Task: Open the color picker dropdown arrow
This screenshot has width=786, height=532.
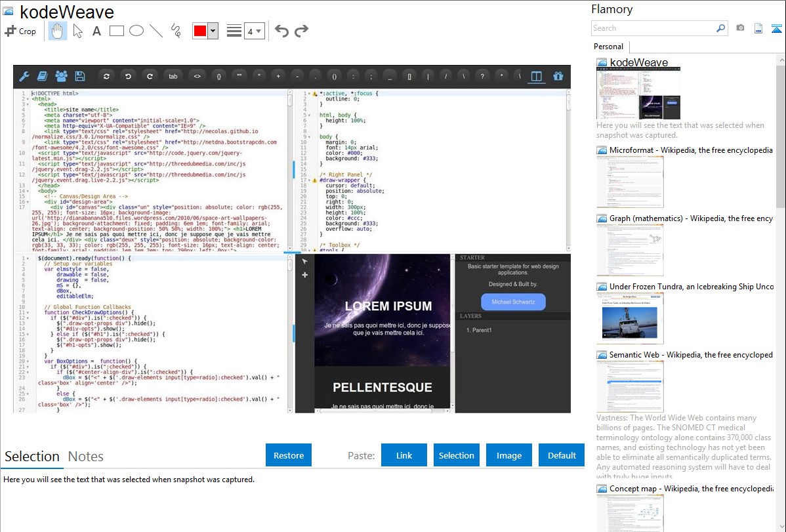Action: click(x=213, y=31)
